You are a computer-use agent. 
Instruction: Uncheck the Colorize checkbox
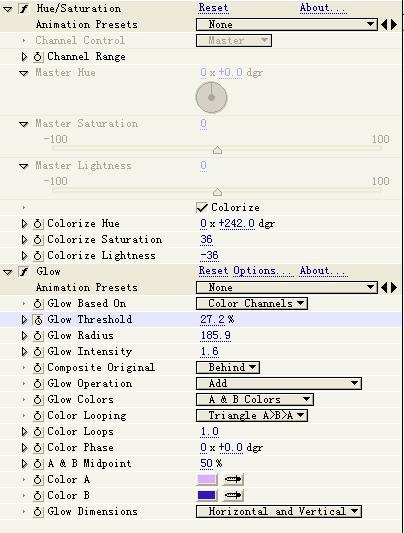coord(202,208)
